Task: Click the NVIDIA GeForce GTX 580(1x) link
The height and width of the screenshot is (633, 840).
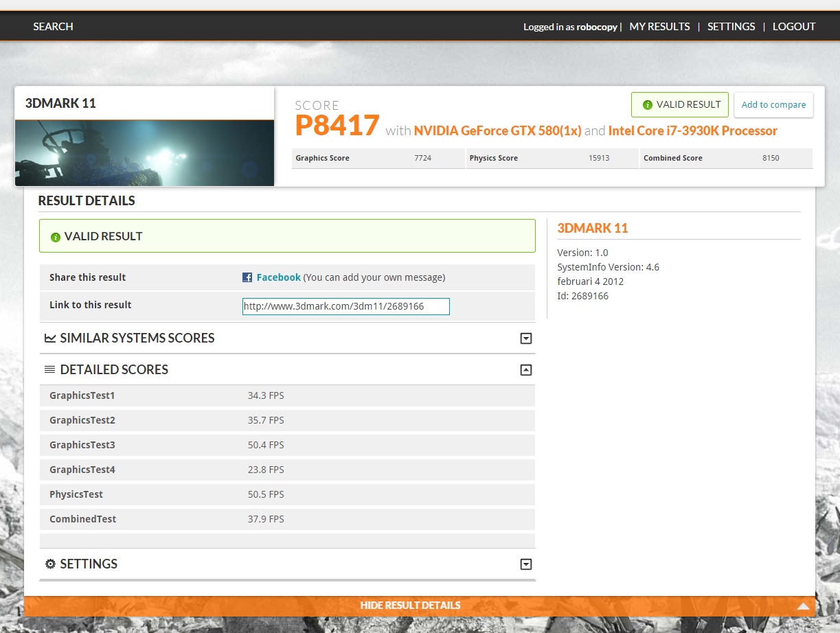Action: [x=498, y=130]
